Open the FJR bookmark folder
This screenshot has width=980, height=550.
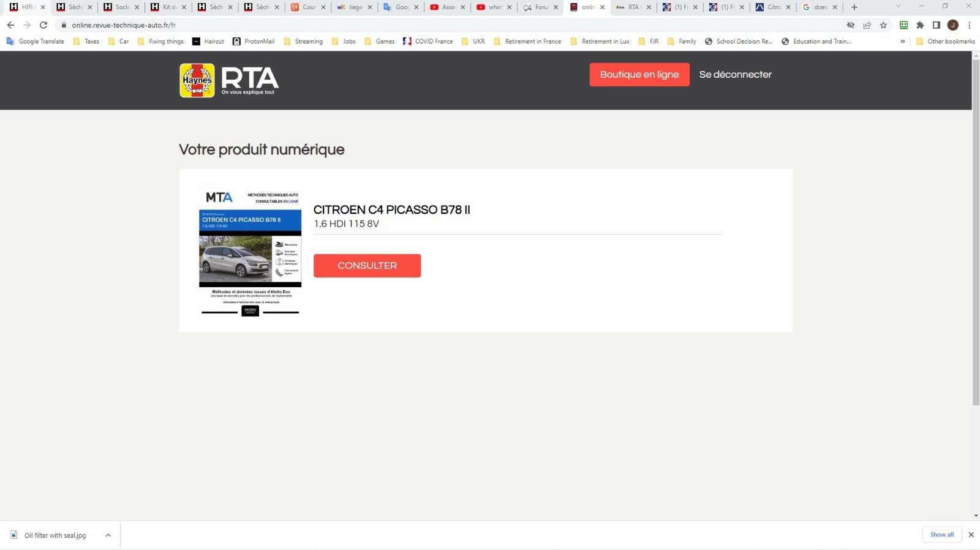(649, 42)
